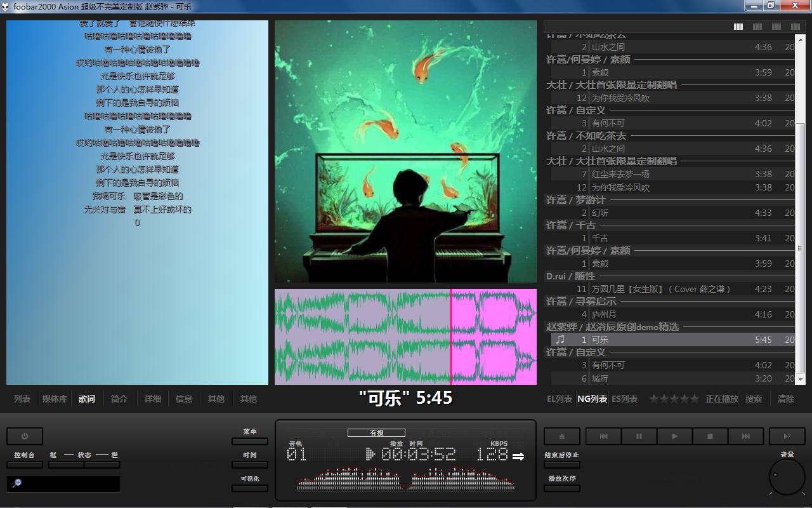Click the album cover artwork

tap(405, 151)
